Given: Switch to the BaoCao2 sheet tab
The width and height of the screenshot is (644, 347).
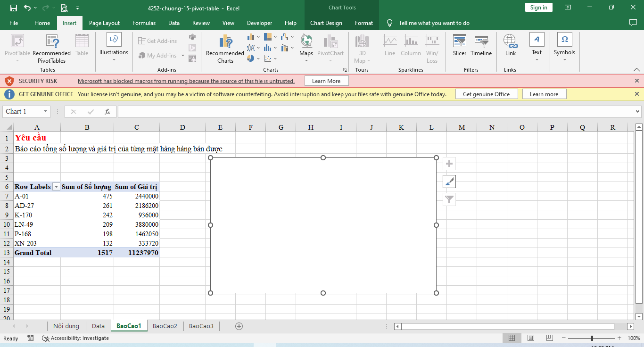Looking at the screenshot, I should click(x=165, y=326).
